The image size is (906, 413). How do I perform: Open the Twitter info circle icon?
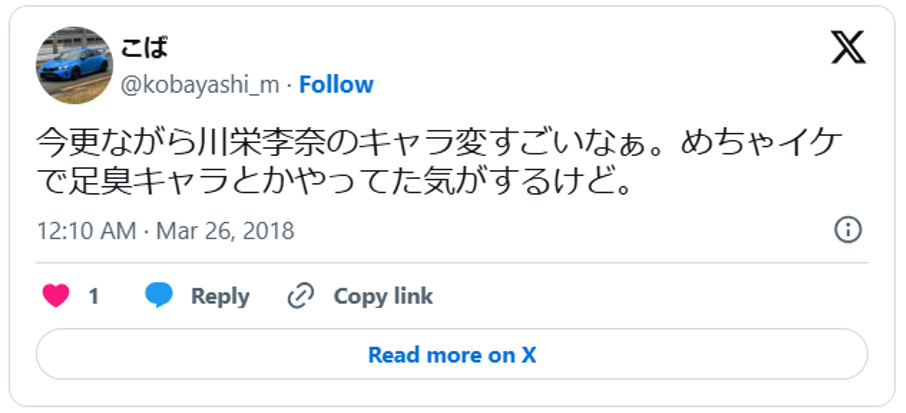(x=848, y=230)
